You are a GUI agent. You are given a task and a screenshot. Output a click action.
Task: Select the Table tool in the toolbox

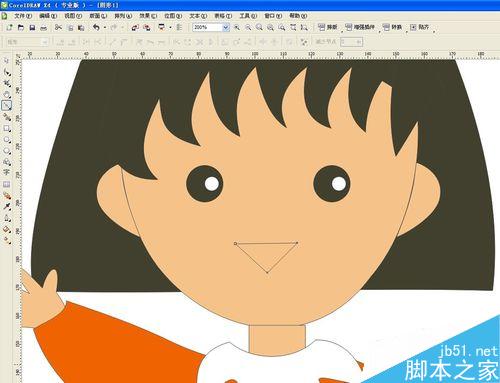click(7, 184)
